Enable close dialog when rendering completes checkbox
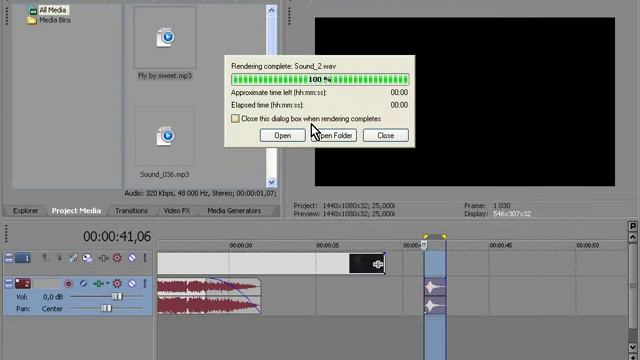The image size is (640, 360). (x=236, y=119)
